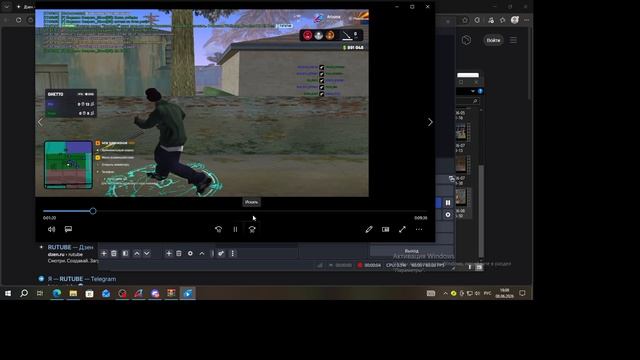Image resolution: width=640 pixels, height=360 pixels.
Task: Click the total duration time label
Action: coord(420,218)
